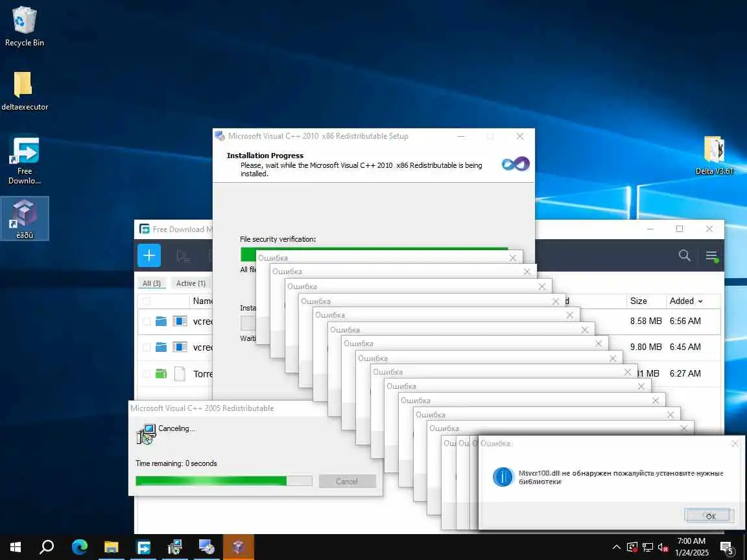This screenshot has width=747, height=560.
Task: Sort by Added column dropdown arrow
Action: click(x=700, y=301)
